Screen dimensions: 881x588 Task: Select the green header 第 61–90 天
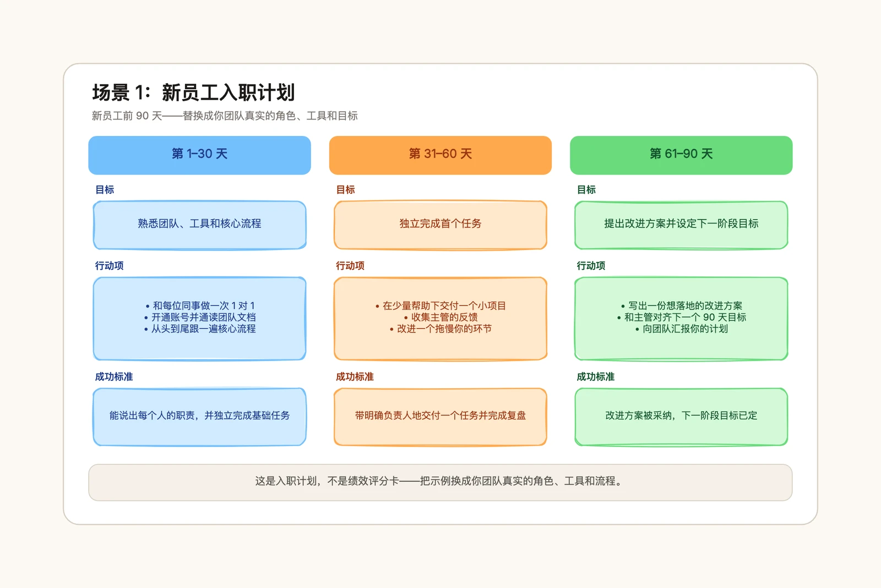click(681, 155)
